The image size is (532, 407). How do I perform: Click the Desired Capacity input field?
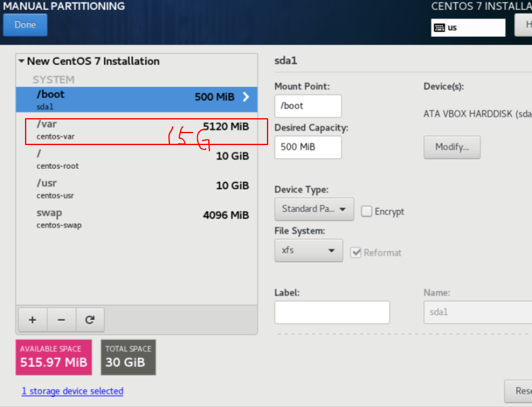point(308,147)
